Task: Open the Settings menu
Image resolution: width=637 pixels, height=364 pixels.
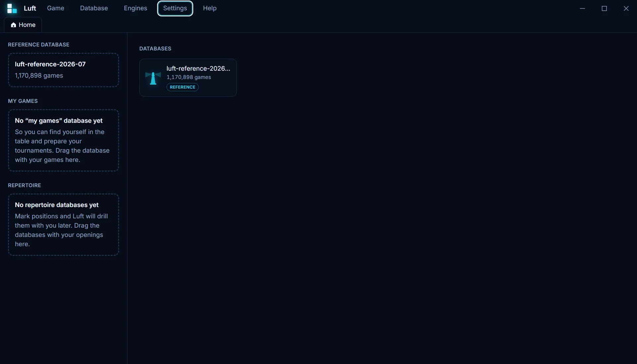Action: (175, 8)
